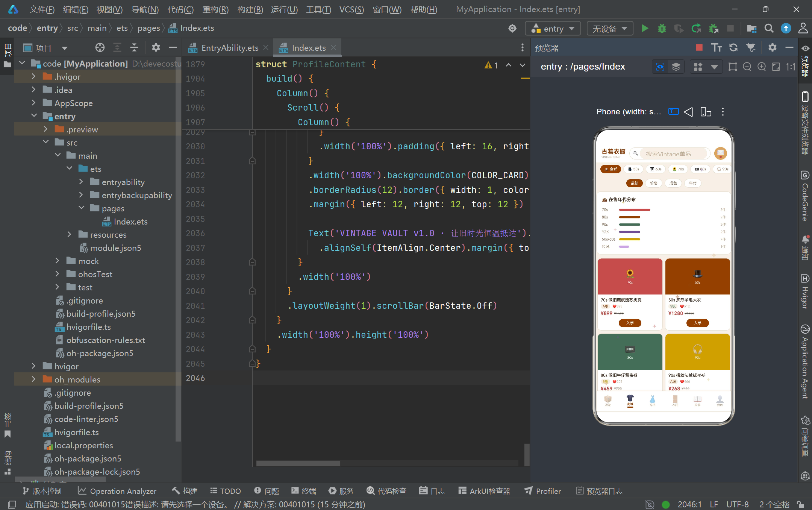Zoom in the preview

tap(762, 67)
